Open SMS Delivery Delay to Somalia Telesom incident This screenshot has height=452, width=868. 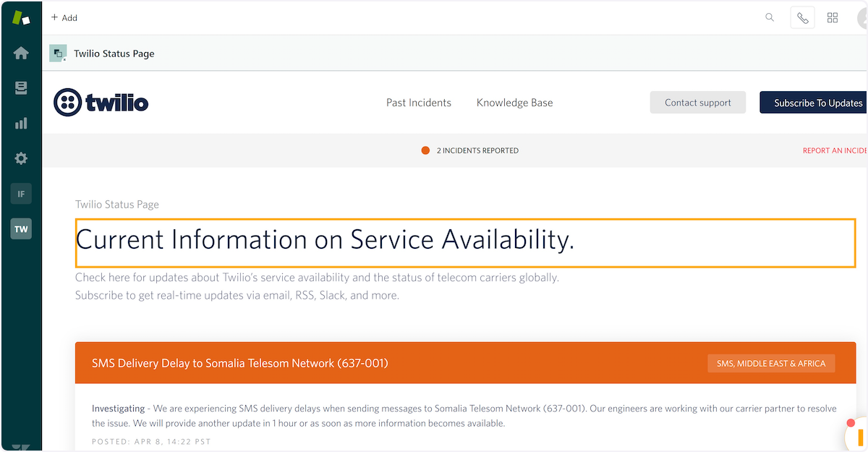(240, 363)
